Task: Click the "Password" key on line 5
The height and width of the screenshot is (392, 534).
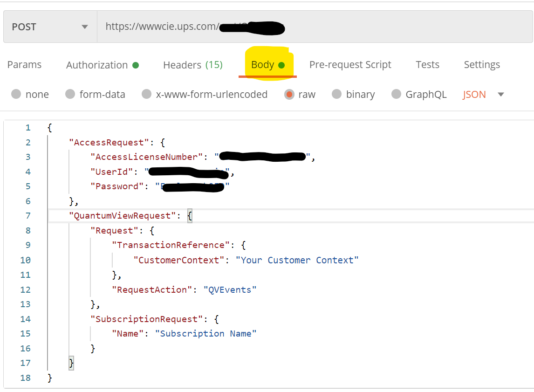Action: pyautogui.click(x=117, y=186)
